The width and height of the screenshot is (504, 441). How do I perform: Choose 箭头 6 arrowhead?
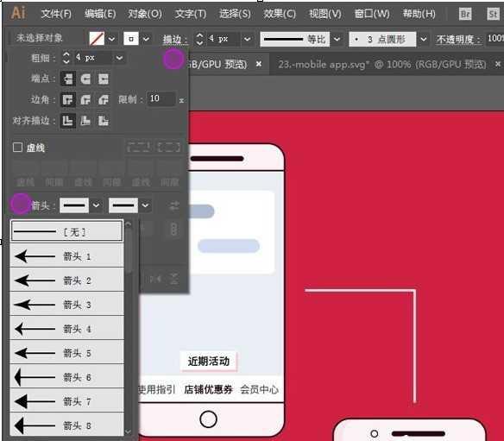[x=66, y=377]
